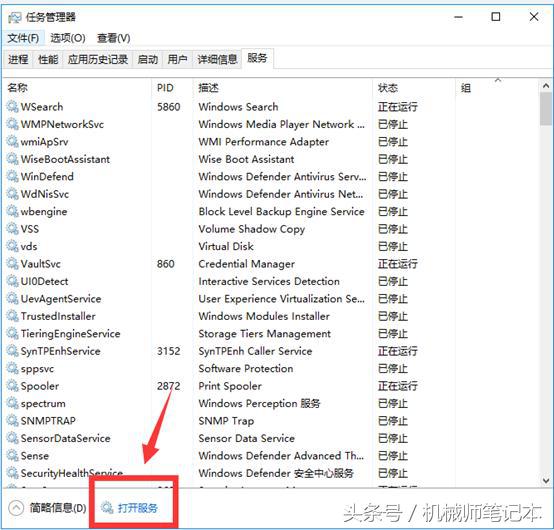Click the gear icon beside UevAgentService
554x530 pixels.
pos(12,299)
